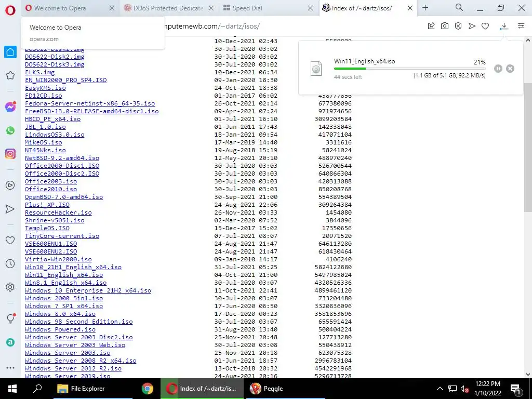This screenshot has width=532, height=399.
Task: Close the DDoS Protected Dedicated tab
Action: click(x=211, y=8)
